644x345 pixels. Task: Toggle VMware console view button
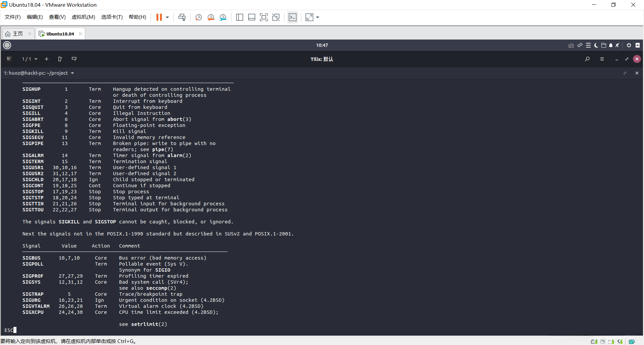[292, 17]
